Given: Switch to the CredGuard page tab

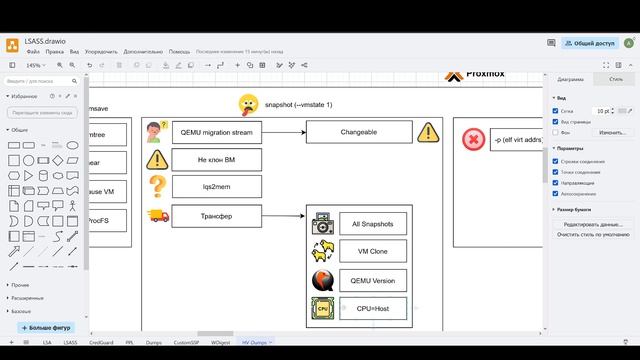Looking at the screenshot, I should (101, 342).
